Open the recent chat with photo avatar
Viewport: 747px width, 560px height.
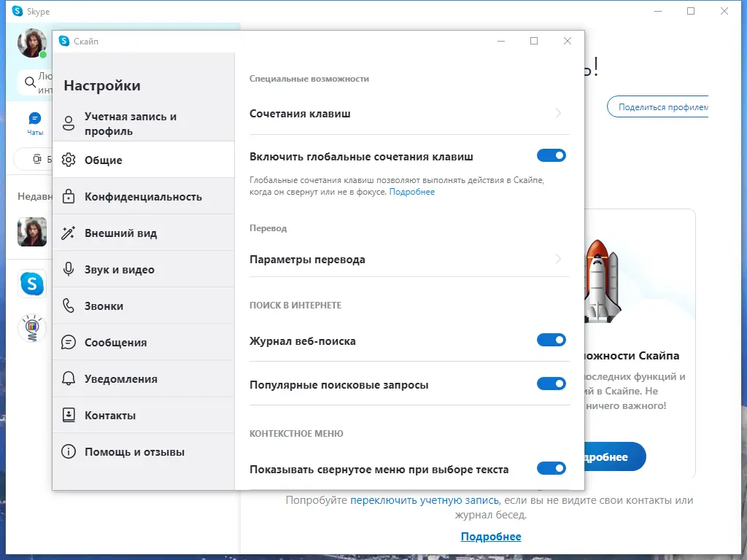32,232
